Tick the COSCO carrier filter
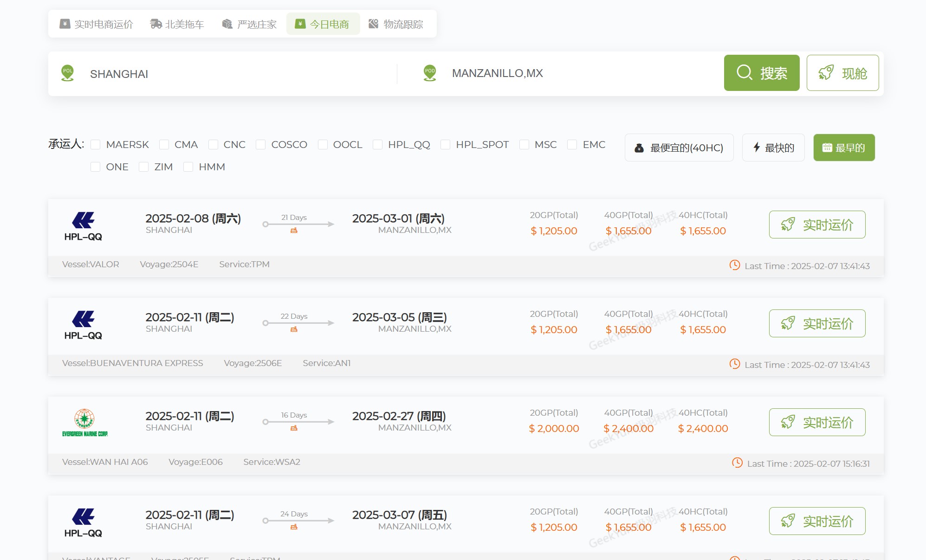The height and width of the screenshot is (560, 926). point(261,145)
